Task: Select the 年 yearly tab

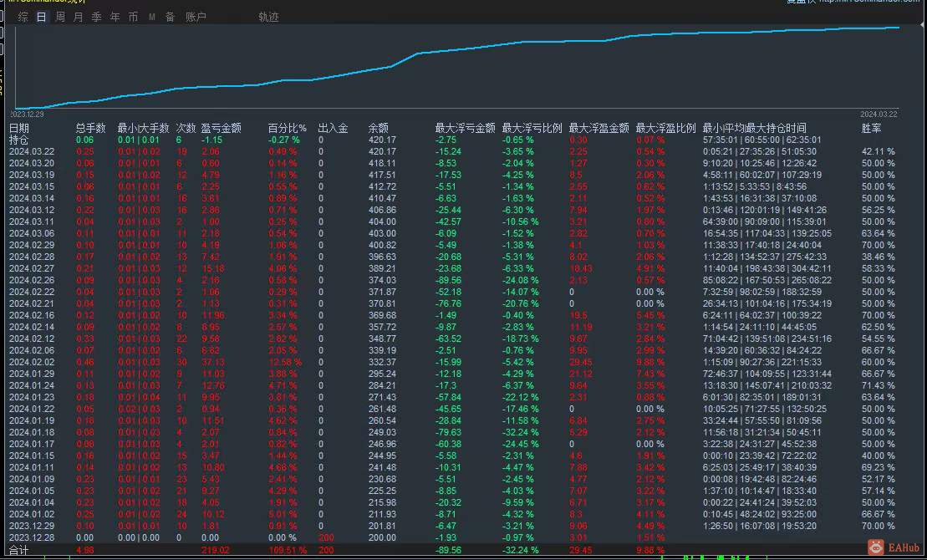Action: pos(115,18)
